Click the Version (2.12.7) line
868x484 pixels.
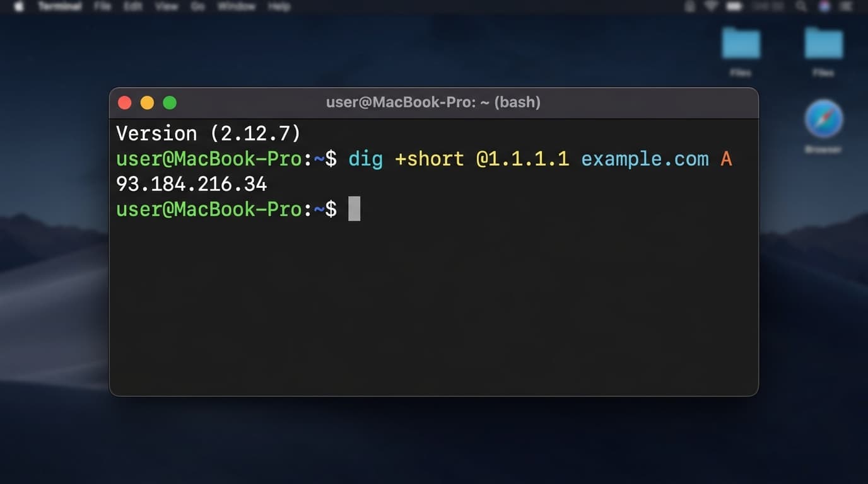(x=209, y=134)
